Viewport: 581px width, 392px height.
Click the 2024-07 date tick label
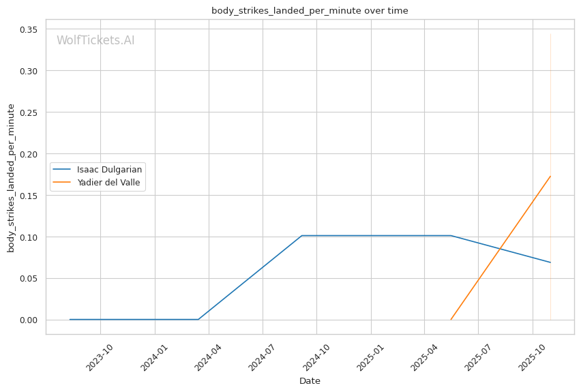click(x=260, y=357)
